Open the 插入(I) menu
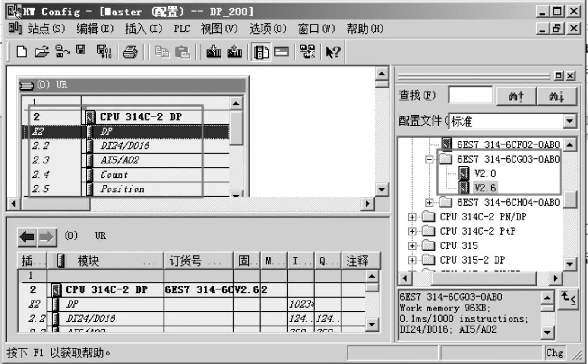Screen dimensions: 588x364 pos(143,29)
